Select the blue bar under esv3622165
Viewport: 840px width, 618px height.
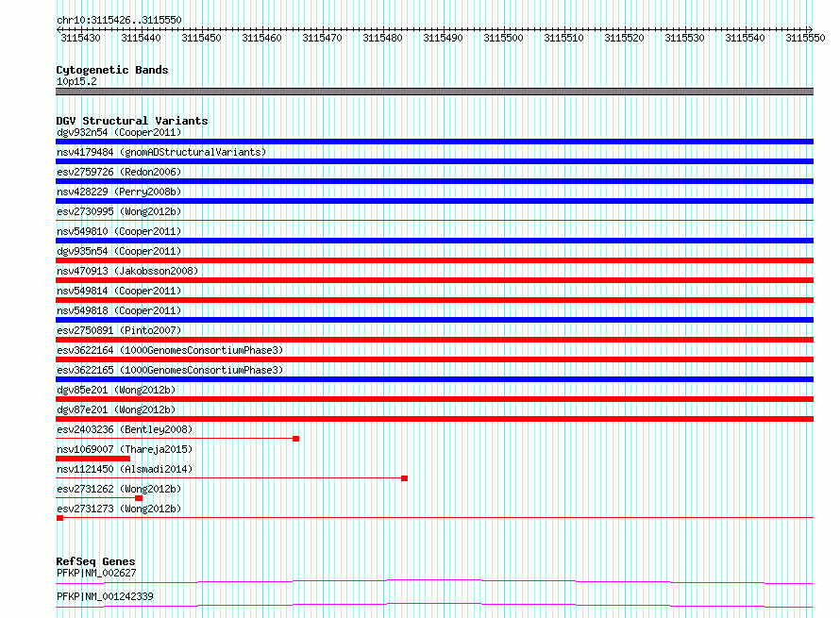(434, 379)
